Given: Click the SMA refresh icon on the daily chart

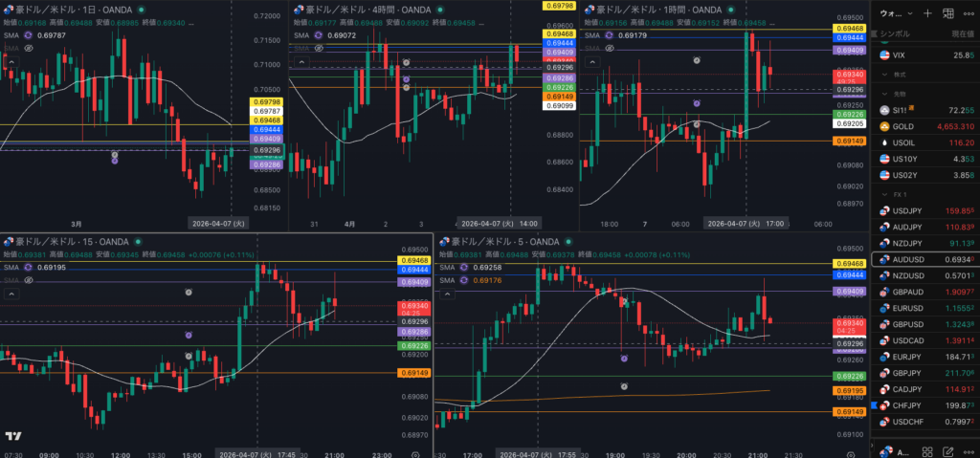Looking at the screenshot, I should click(x=29, y=35).
